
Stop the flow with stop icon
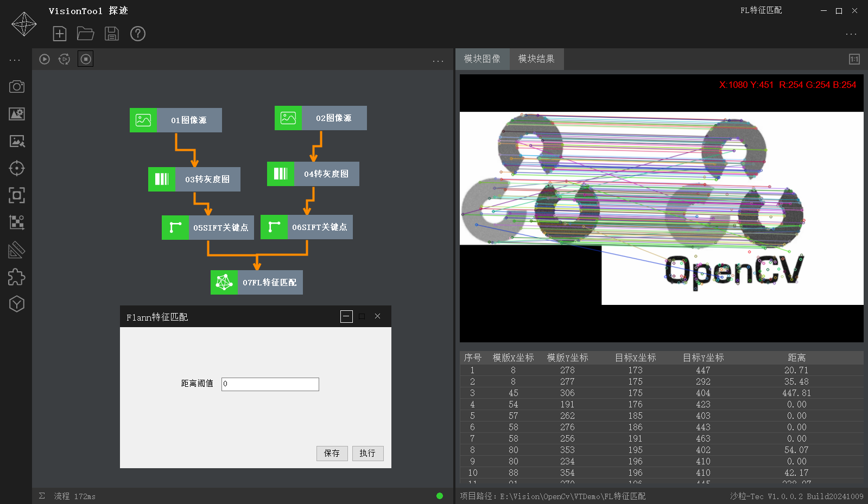(x=86, y=59)
